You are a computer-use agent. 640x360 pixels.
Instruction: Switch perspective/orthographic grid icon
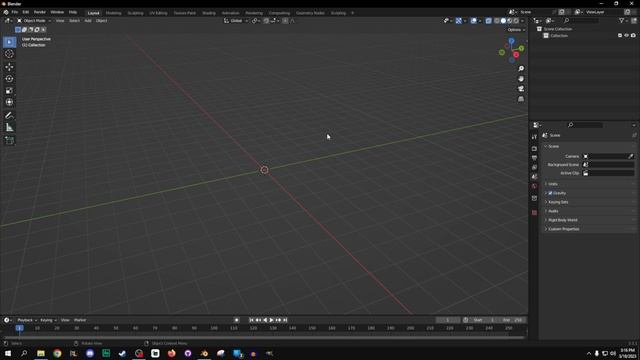click(x=521, y=99)
